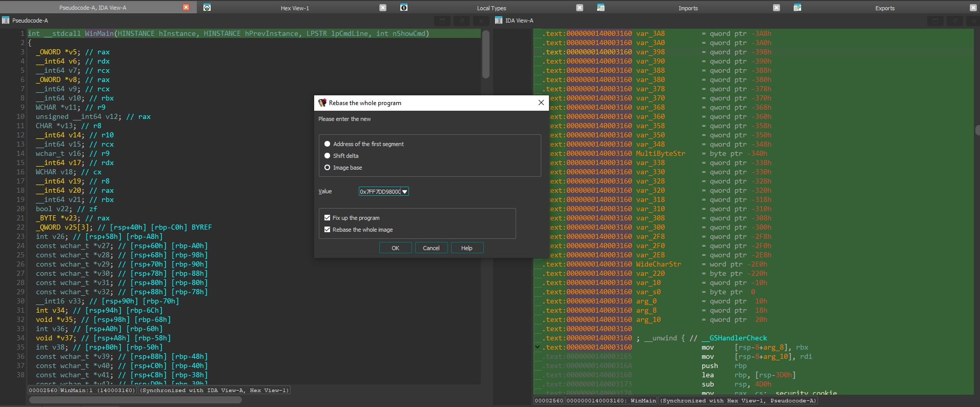Click the arg_10 variable in IDA View-A
This screenshot has width=980, height=407.
(x=648, y=319)
